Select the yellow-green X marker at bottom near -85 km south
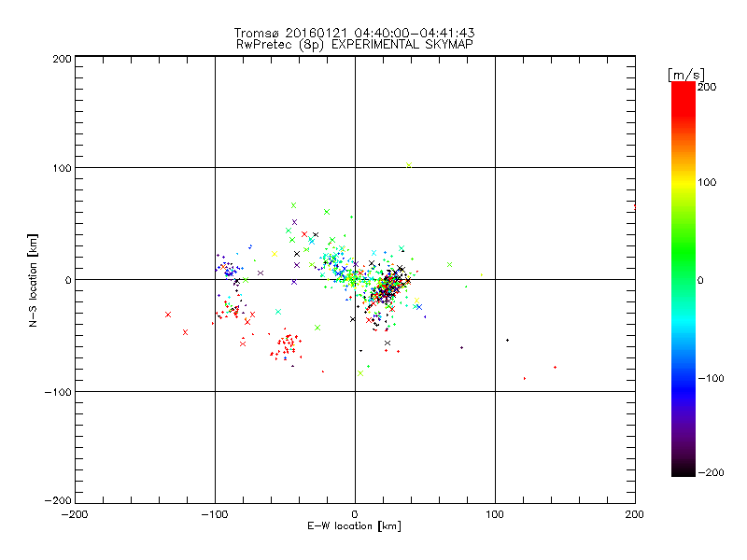Image resolution: width=747 pixels, height=560 pixels. click(360, 373)
